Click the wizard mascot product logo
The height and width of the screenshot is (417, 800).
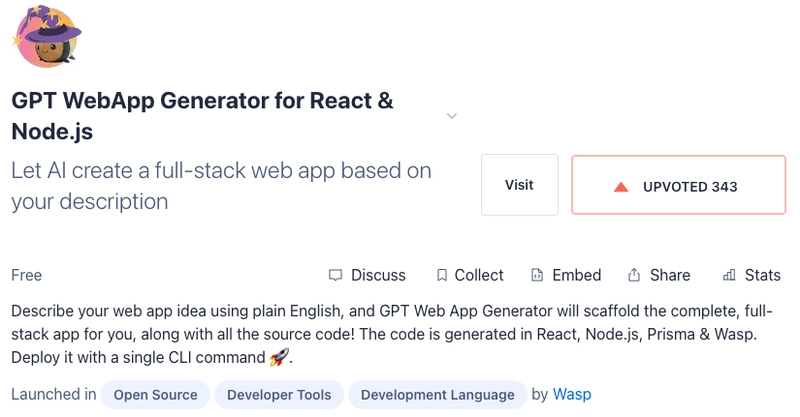click(x=47, y=37)
